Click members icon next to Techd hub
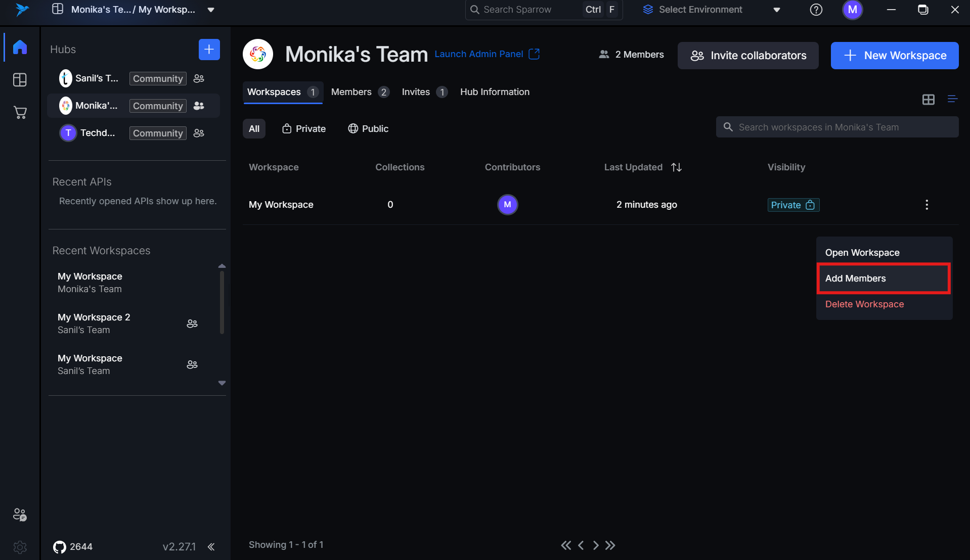This screenshot has width=970, height=560. (x=199, y=133)
